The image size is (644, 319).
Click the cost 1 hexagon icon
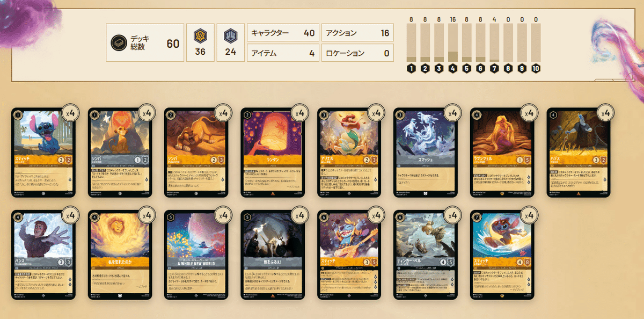tap(411, 69)
